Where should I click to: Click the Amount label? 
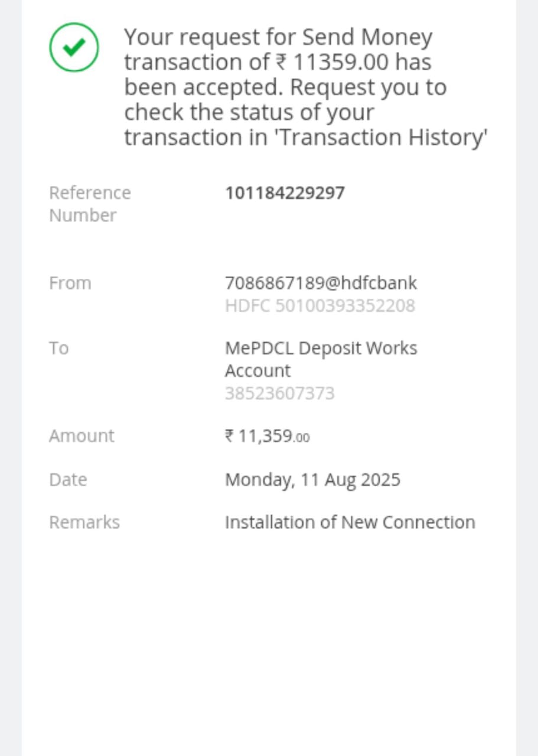(x=81, y=436)
